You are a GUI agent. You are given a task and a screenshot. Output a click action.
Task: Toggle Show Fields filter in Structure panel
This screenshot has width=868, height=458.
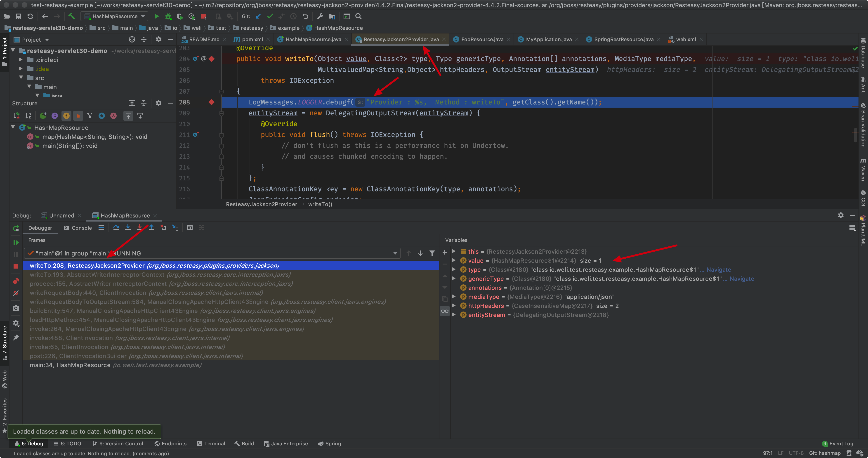point(66,116)
